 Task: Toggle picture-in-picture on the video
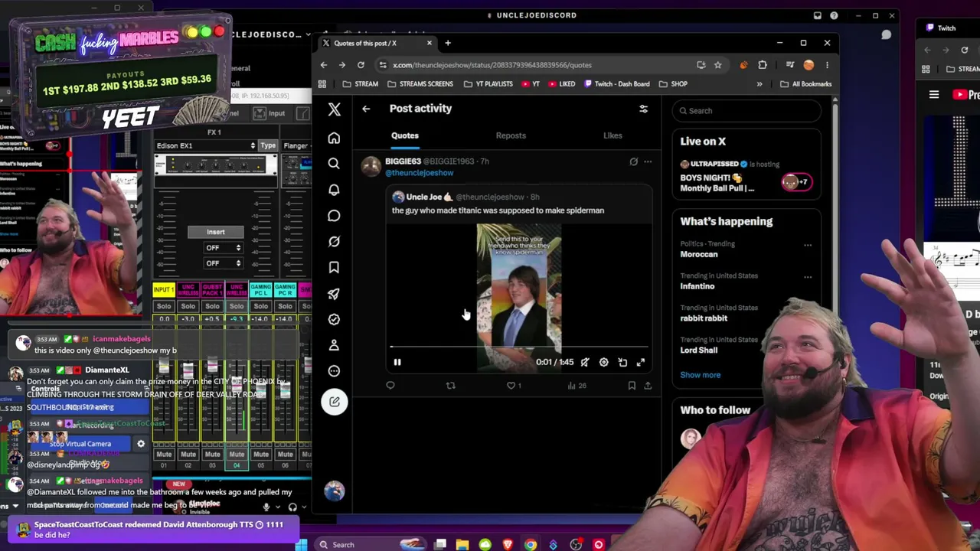622,362
